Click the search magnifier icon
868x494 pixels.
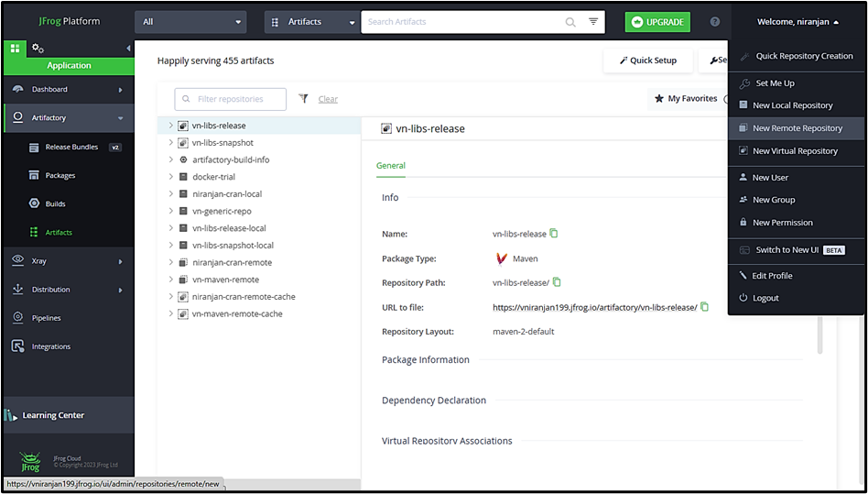point(570,22)
